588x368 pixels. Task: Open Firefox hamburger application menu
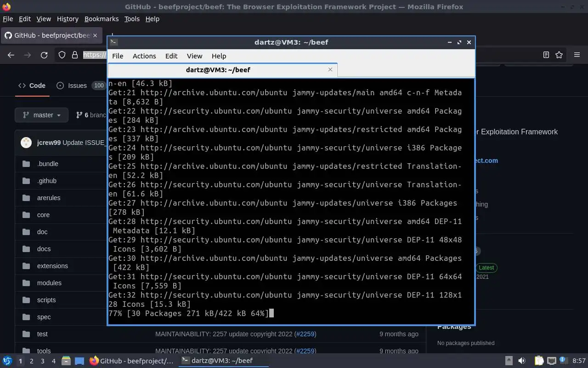coord(577,55)
